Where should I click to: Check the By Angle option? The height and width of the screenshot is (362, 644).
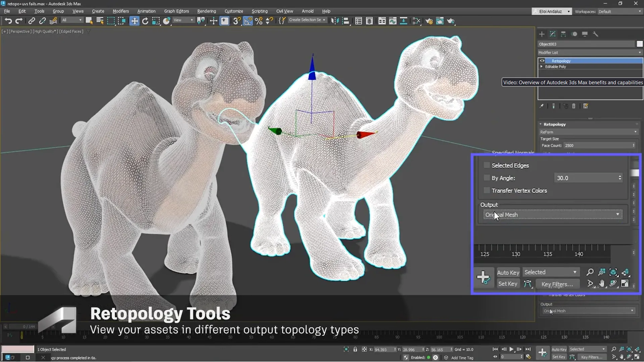click(x=486, y=178)
